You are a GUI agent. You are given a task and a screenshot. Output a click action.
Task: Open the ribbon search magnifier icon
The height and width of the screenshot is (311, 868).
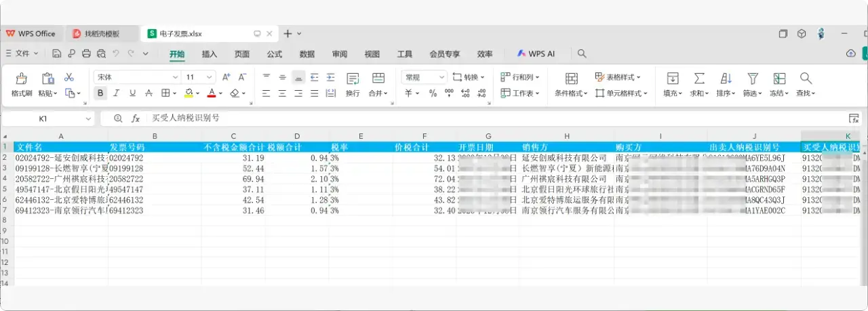point(582,54)
